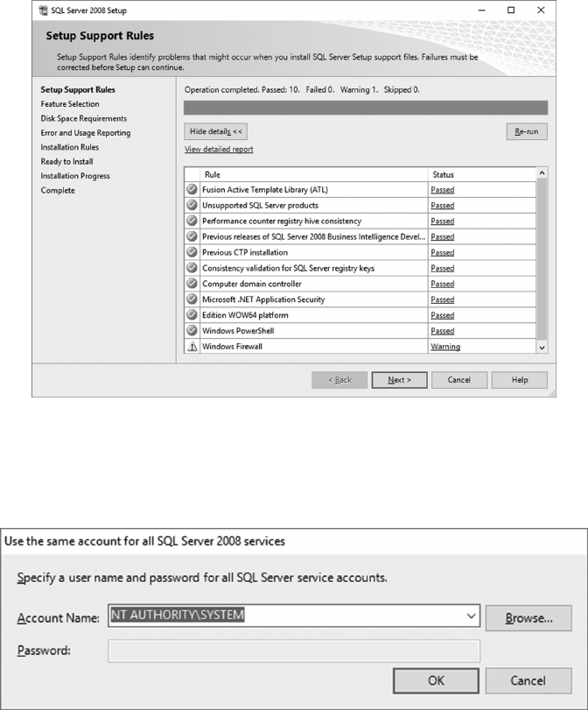Maximize the SQL Server 2008 Setup window
588x710 pixels.
(x=511, y=10)
